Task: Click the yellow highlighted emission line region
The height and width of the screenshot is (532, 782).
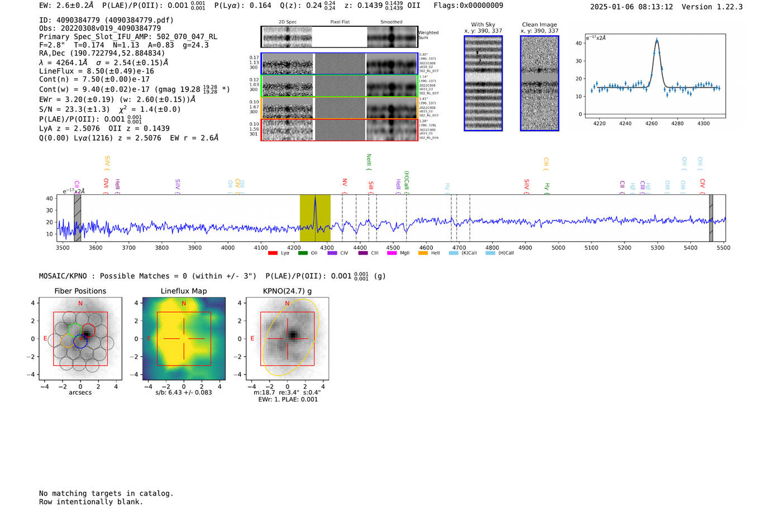Action: click(315, 218)
